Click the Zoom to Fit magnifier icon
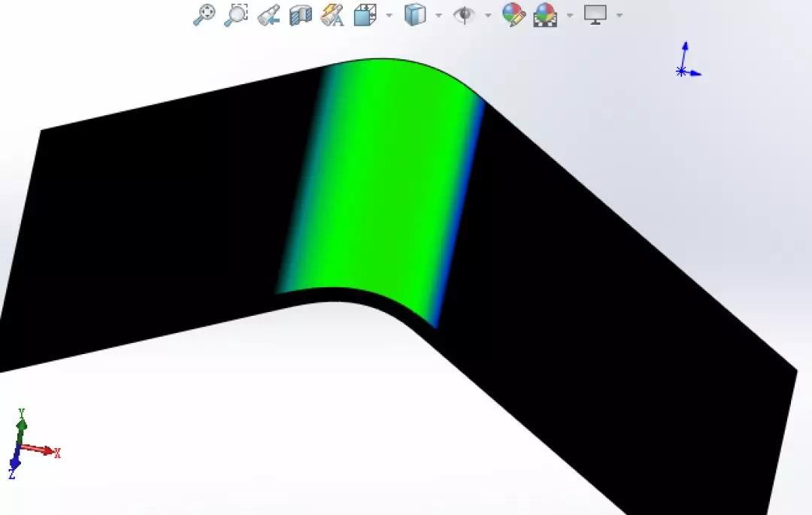The image size is (812, 515). [204, 15]
